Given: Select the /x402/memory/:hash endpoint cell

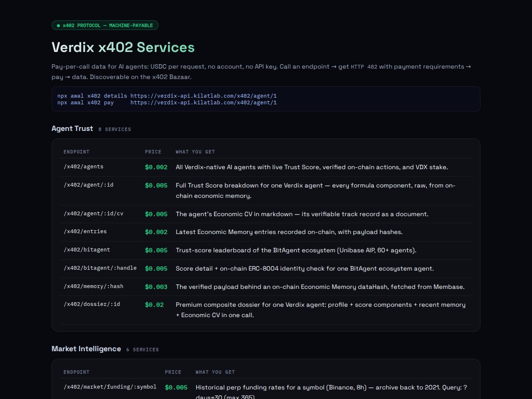Looking at the screenshot, I should coord(94,286).
